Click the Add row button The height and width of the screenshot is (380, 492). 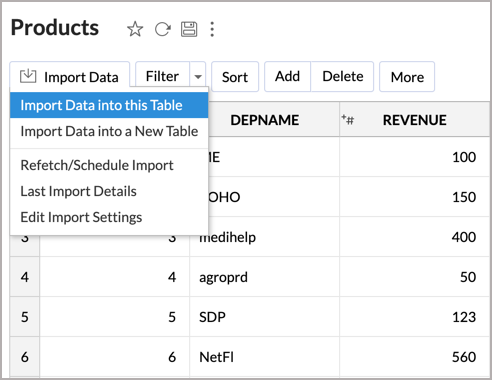click(287, 77)
